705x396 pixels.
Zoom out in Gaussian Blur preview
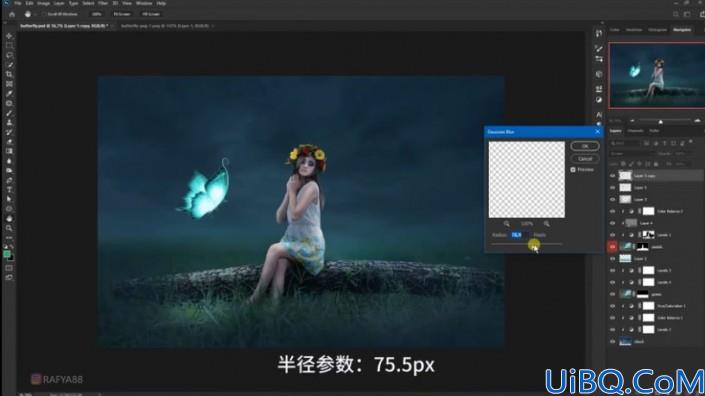[x=507, y=223]
